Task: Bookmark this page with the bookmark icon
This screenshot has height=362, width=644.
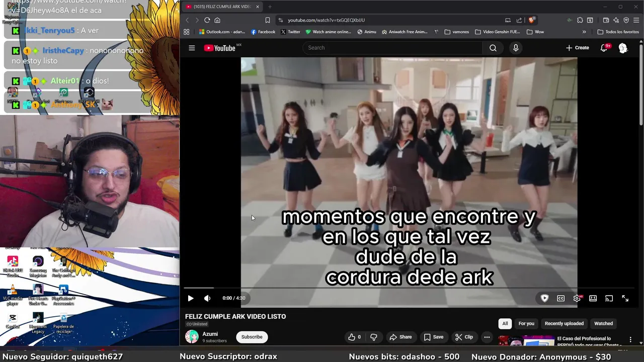Action: [x=267, y=20]
